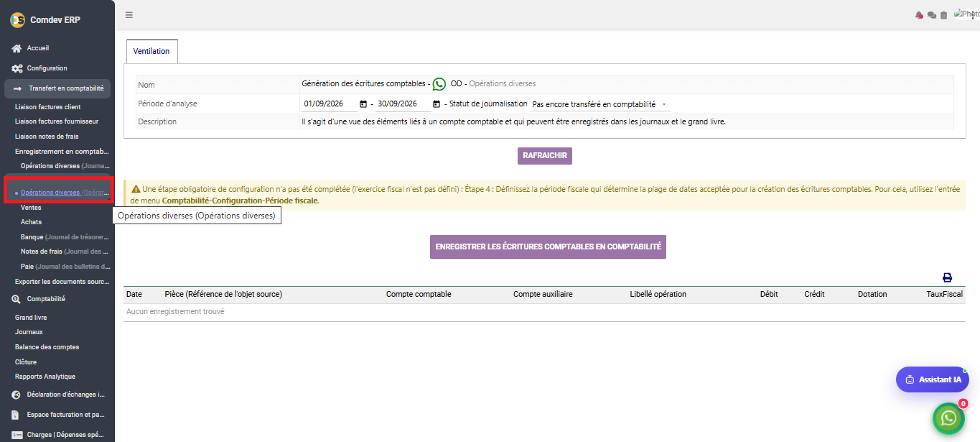Open the chat messages icon
Viewport: 980px width, 442px height.
[x=932, y=14]
